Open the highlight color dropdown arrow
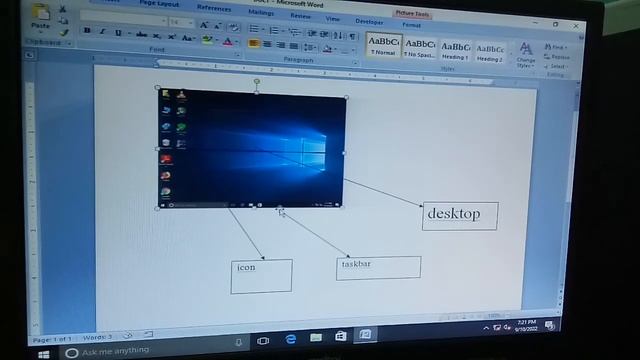 pyautogui.click(x=216, y=40)
